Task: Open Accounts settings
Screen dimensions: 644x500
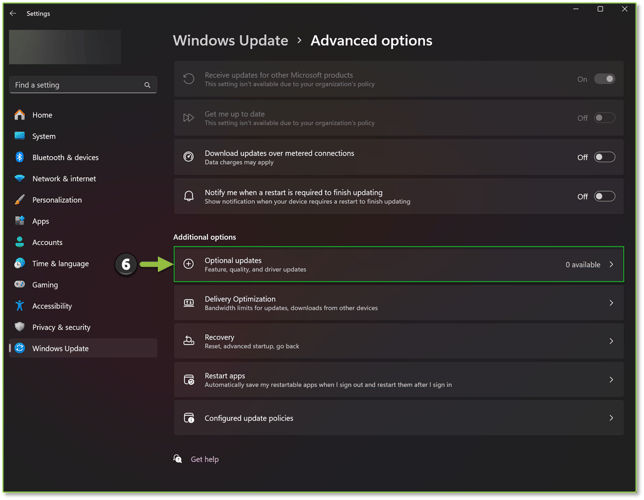Action: point(83,242)
